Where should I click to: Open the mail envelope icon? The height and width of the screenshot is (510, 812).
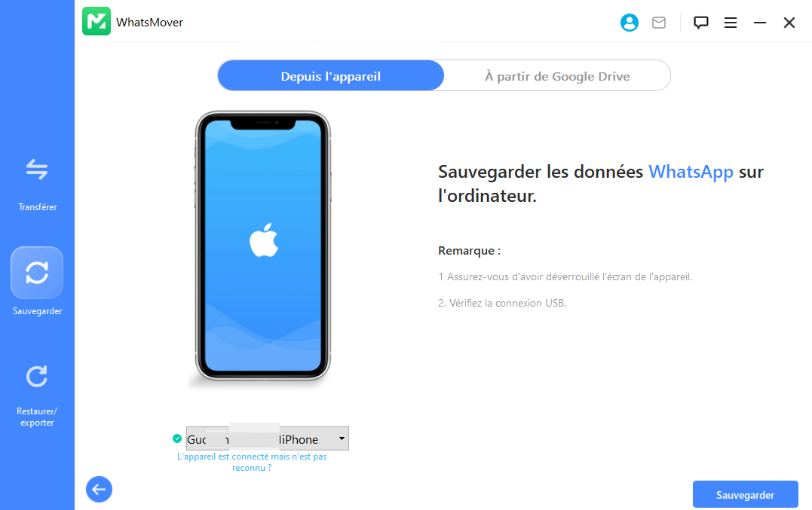[x=659, y=23]
